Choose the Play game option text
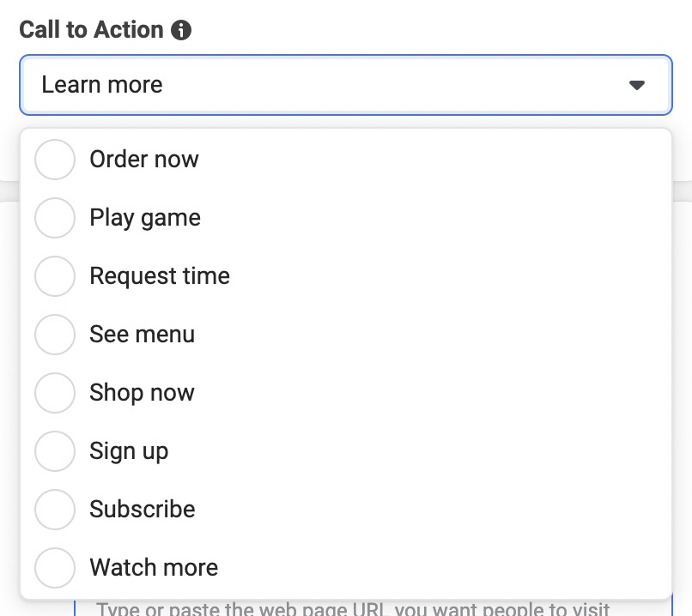The height and width of the screenshot is (616, 692). [x=145, y=218]
